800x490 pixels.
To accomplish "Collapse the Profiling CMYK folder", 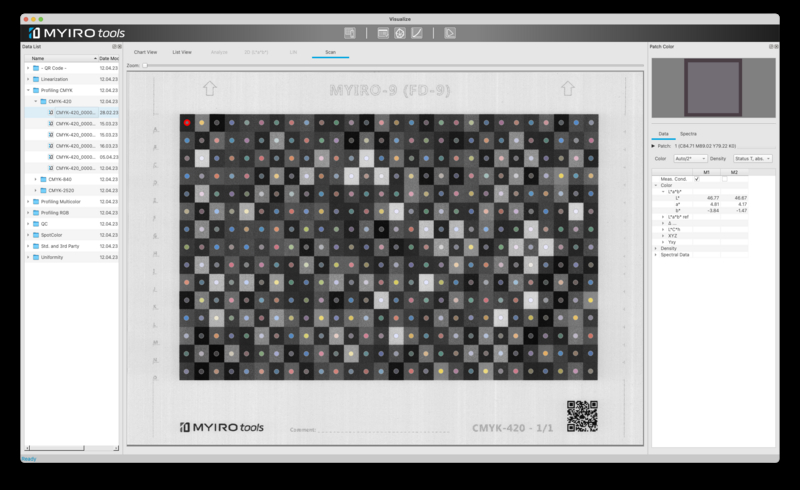I will pos(28,90).
